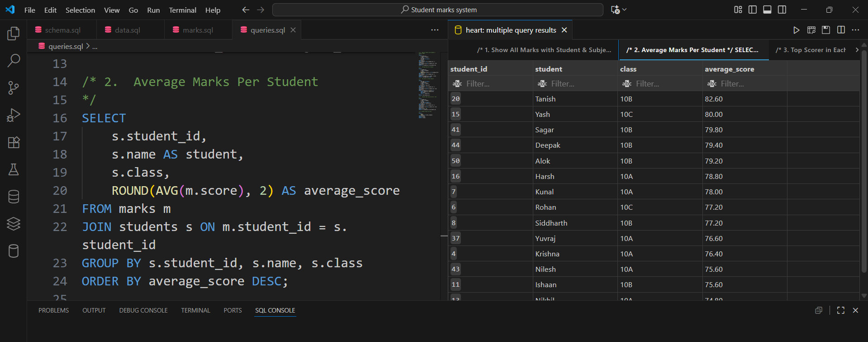Open the Source Control view

[x=14, y=88]
